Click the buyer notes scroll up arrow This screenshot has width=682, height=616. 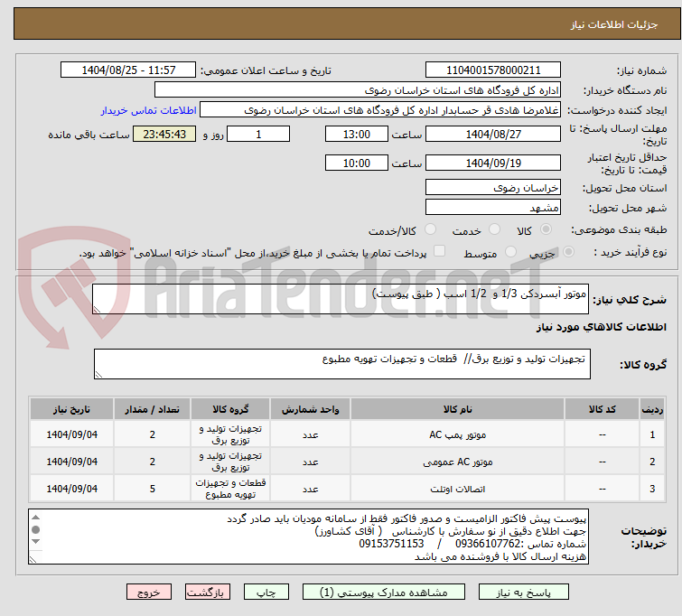click(35, 518)
